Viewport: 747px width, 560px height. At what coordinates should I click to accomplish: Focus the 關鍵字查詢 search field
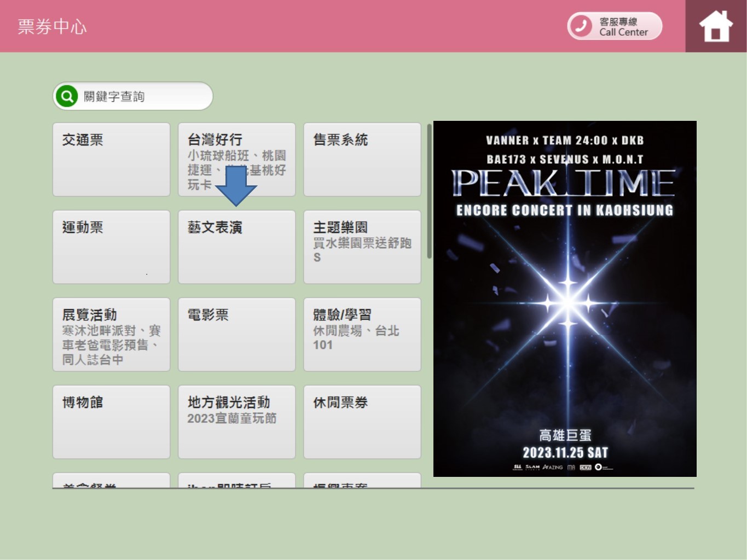[133, 96]
